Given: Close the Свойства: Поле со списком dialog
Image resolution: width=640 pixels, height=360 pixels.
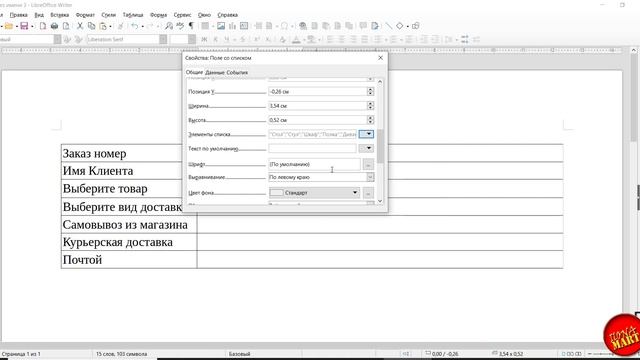Looking at the screenshot, I should (x=380, y=58).
